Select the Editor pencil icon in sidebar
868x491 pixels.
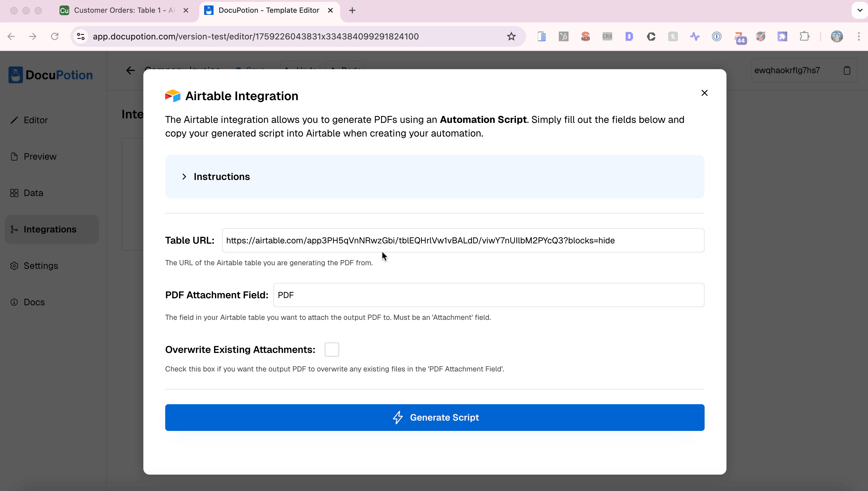14,120
